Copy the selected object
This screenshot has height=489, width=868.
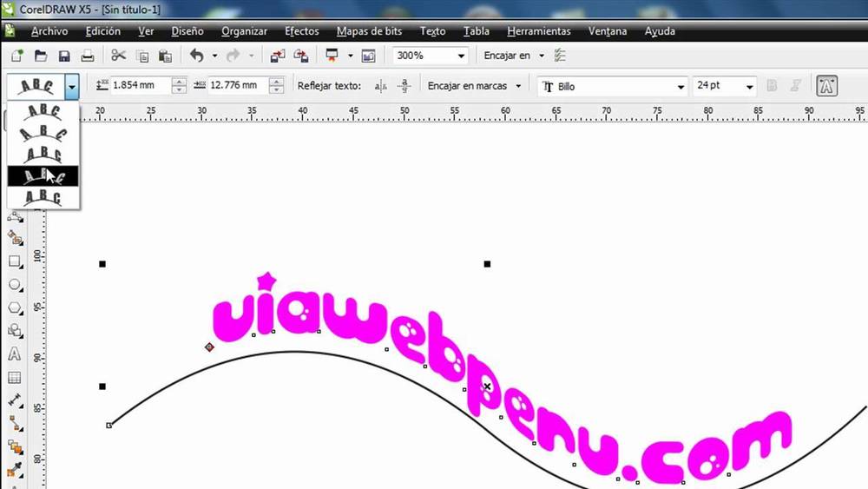pyautogui.click(x=142, y=56)
